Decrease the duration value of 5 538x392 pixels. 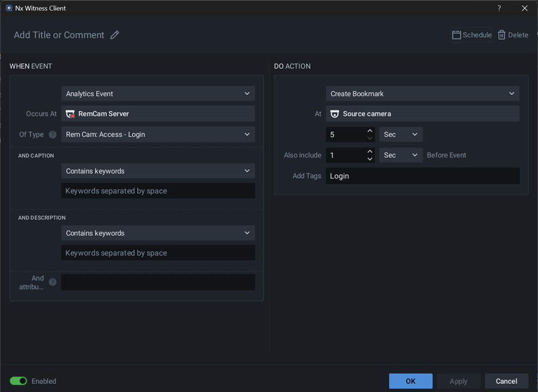(x=370, y=138)
